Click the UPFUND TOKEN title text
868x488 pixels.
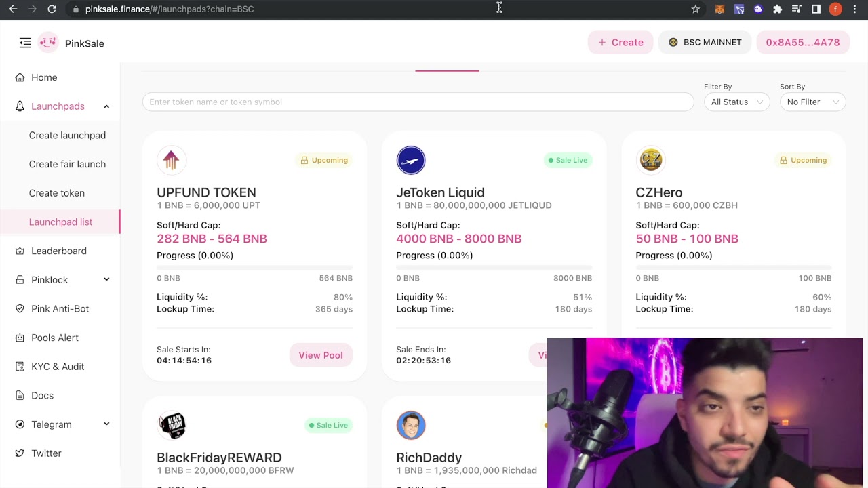(x=206, y=192)
